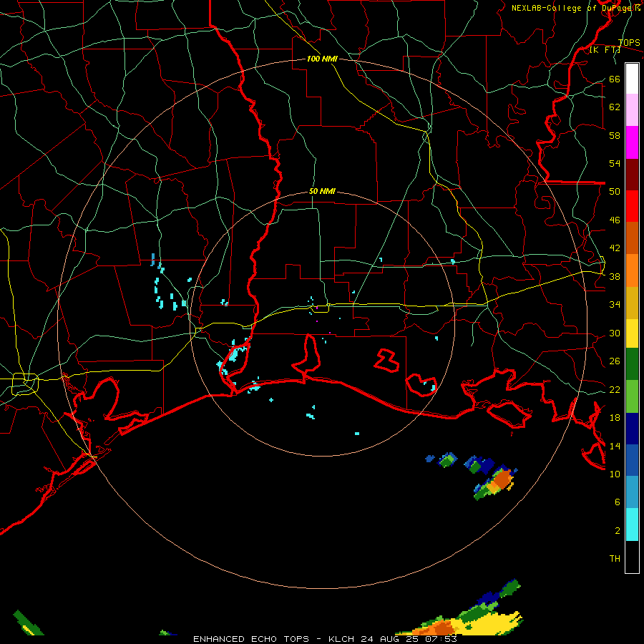Click the light pink 62 kft legend swatch

[632, 109]
